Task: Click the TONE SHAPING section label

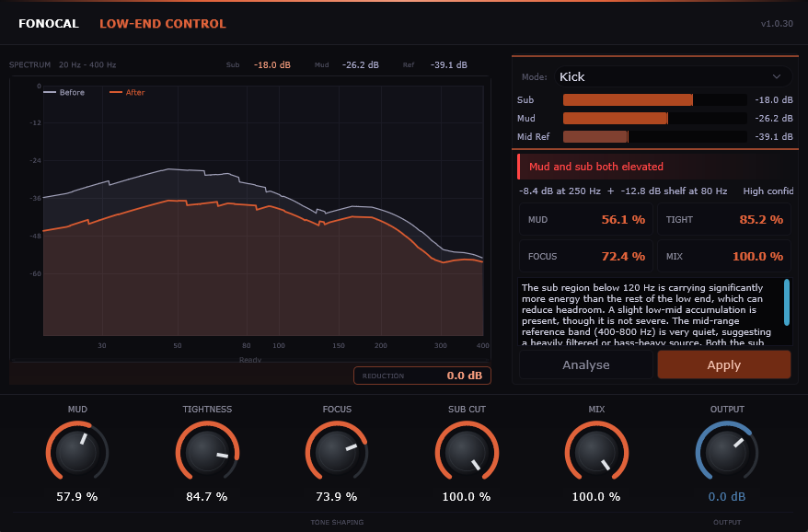Action: (x=337, y=522)
